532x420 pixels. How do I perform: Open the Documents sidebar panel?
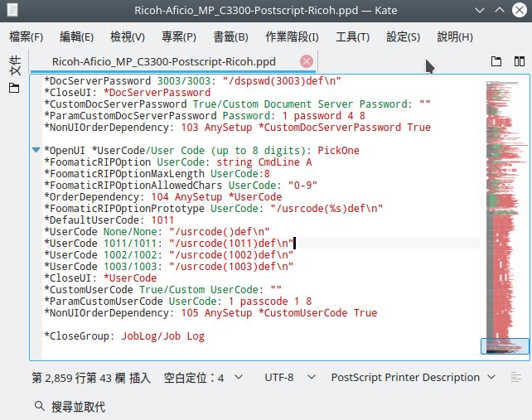[x=14, y=67]
